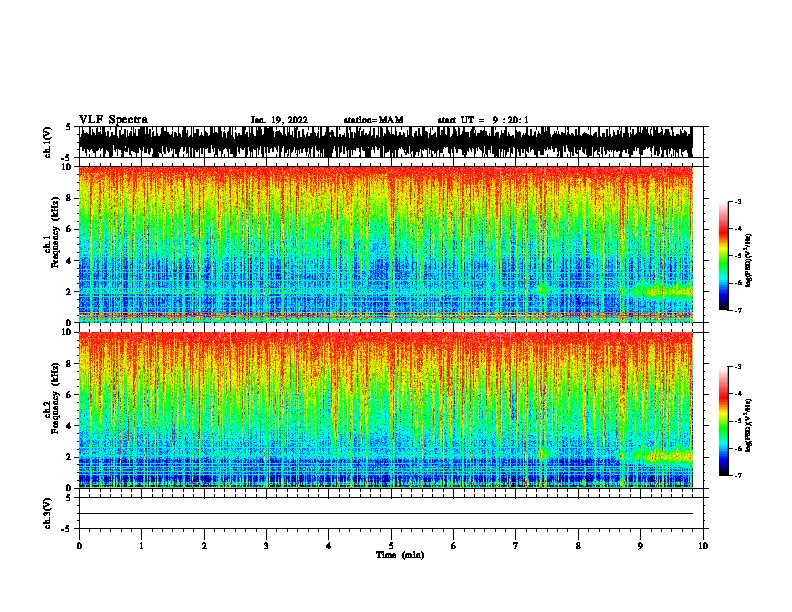Click time axis tick label "3"
The height and width of the screenshot is (612, 792).
pos(266,546)
